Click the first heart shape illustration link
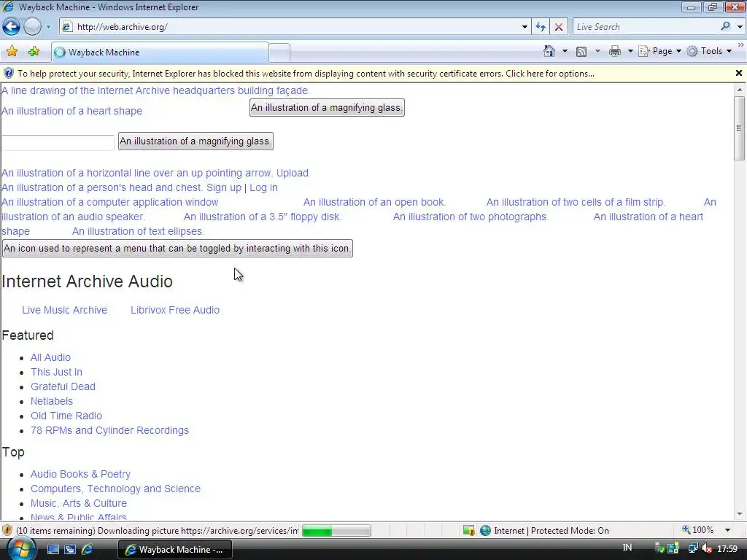Image resolution: width=747 pixels, height=560 pixels. pos(72,111)
